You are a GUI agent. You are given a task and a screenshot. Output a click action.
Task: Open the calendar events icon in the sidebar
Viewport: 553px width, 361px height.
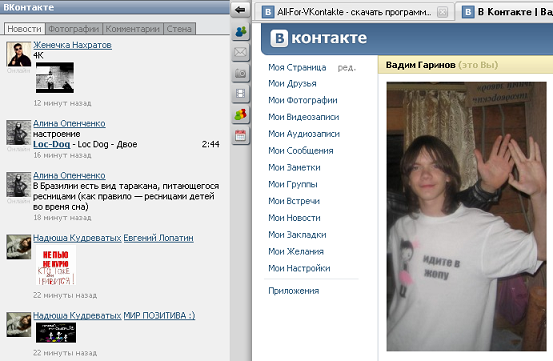(x=240, y=136)
